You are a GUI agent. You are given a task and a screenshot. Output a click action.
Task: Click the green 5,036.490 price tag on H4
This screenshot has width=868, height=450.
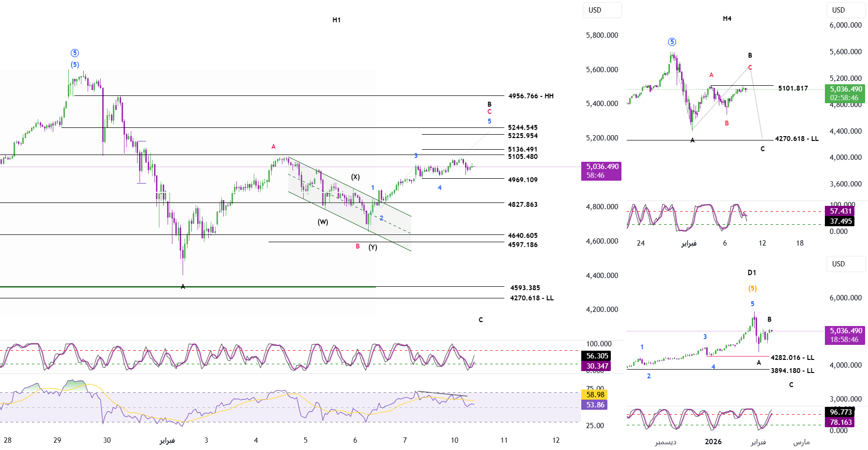[x=846, y=93]
